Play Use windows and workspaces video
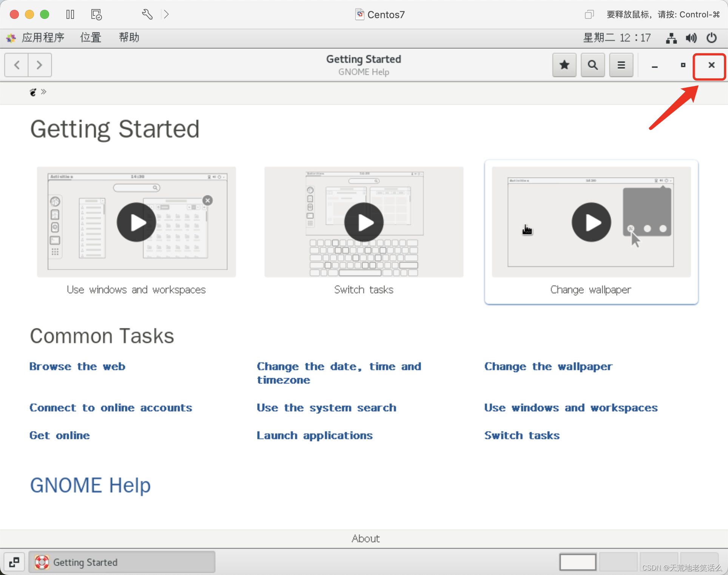The height and width of the screenshot is (575, 728). click(x=136, y=222)
